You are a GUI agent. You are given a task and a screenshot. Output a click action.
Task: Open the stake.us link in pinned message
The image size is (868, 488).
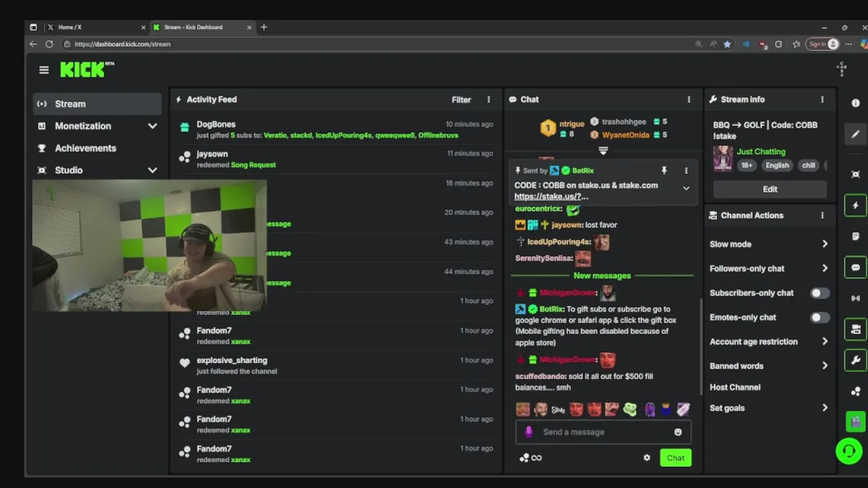click(551, 197)
